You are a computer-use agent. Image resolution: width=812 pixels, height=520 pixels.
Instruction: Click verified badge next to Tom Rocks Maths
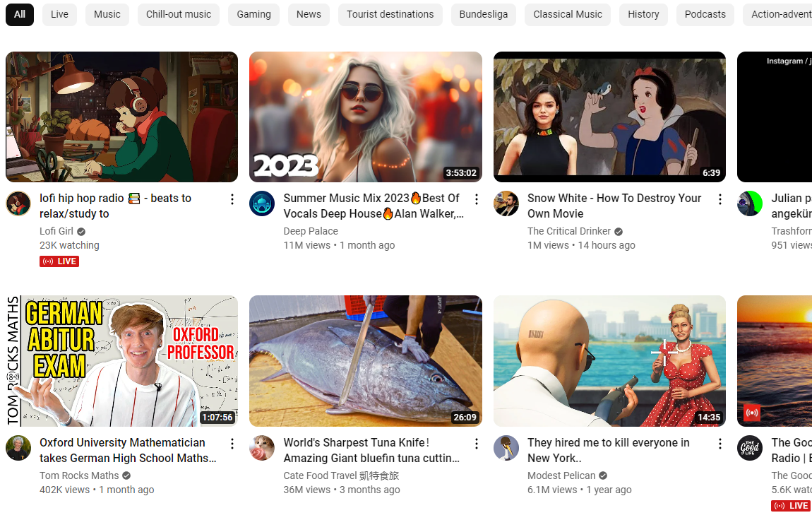pyautogui.click(x=126, y=475)
